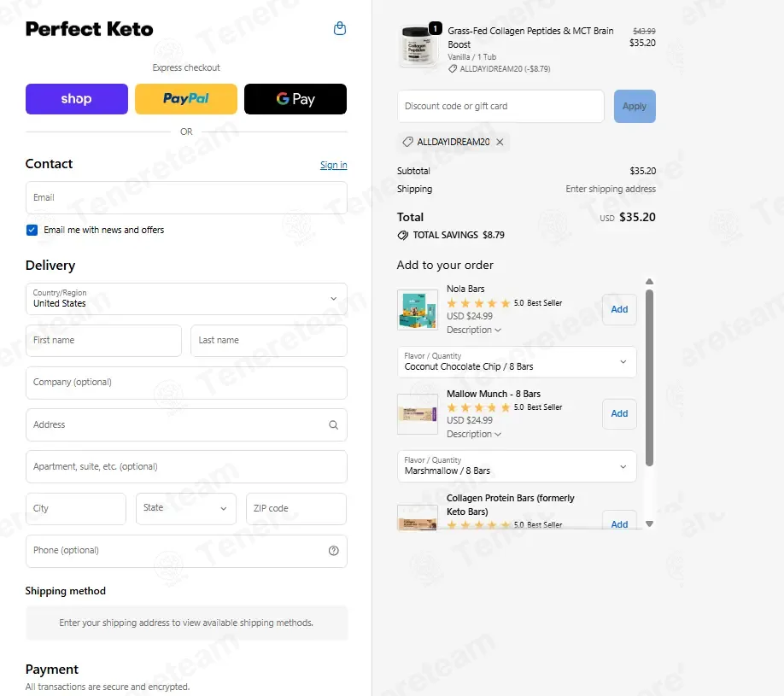The width and height of the screenshot is (784, 696).
Task: Open Coconut Chocolate Chip flavor dropdown
Action: click(517, 362)
